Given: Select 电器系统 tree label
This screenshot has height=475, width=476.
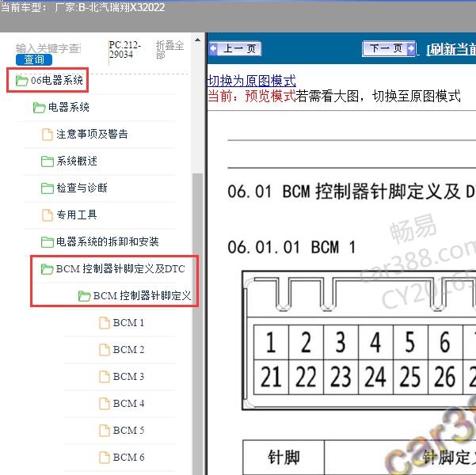Looking at the screenshot, I should point(69,107).
